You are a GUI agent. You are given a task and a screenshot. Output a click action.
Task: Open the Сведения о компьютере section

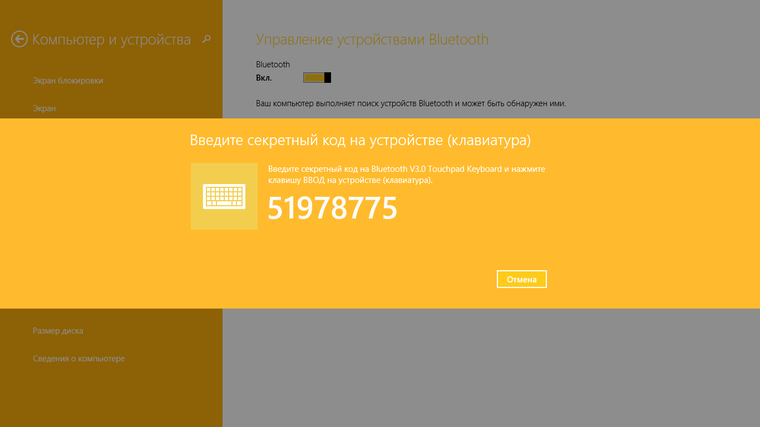click(x=79, y=359)
